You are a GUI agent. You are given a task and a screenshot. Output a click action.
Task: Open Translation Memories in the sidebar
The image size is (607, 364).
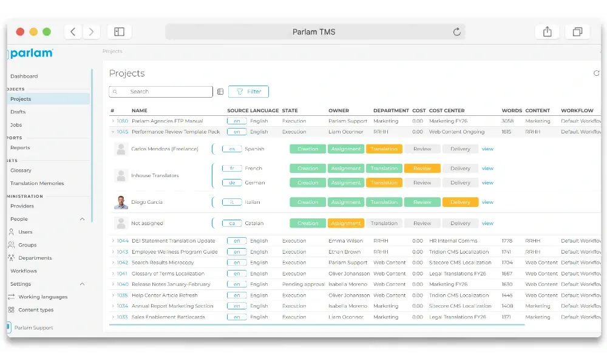[37, 183]
